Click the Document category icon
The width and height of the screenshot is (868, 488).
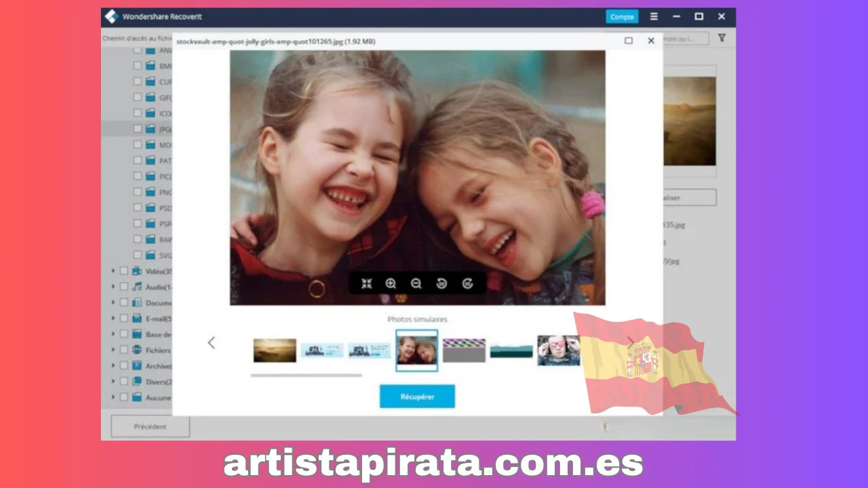coord(136,303)
